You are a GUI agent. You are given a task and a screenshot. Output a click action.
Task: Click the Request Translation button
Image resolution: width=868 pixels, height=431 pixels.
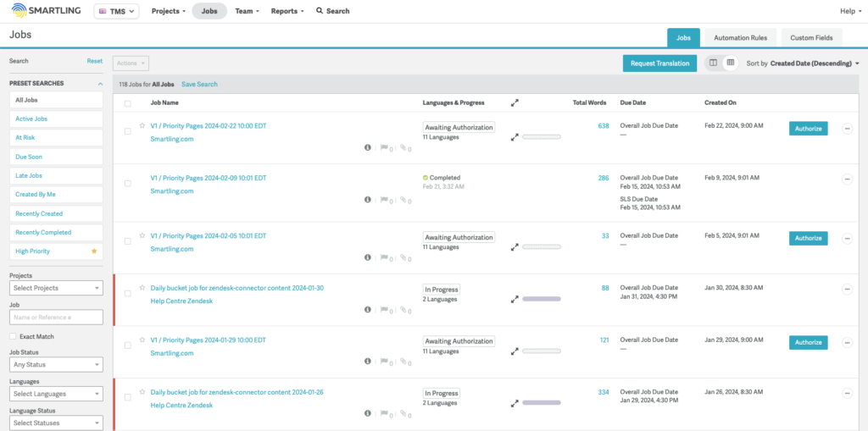pos(659,64)
